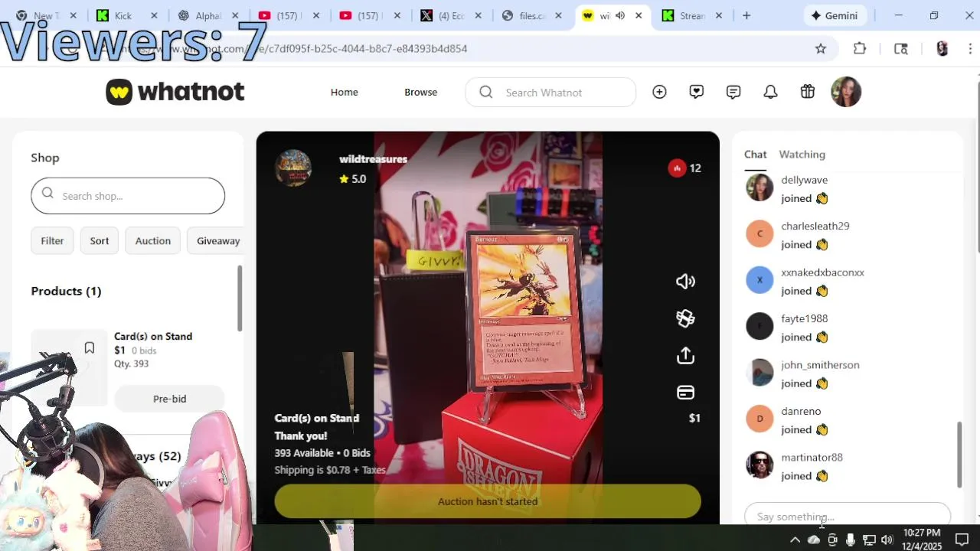Open the browser extensions puzzle icon
Viewport: 980px width, 551px height.
(860, 49)
